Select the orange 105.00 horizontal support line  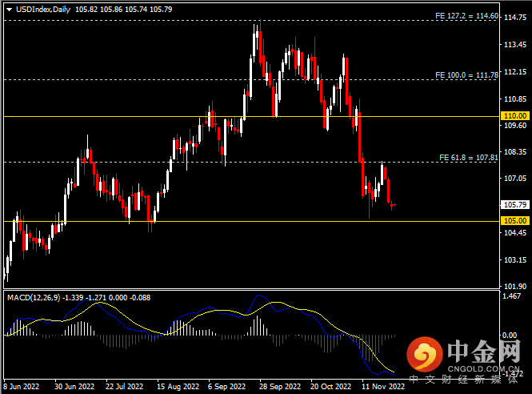(x=240, y=221)
